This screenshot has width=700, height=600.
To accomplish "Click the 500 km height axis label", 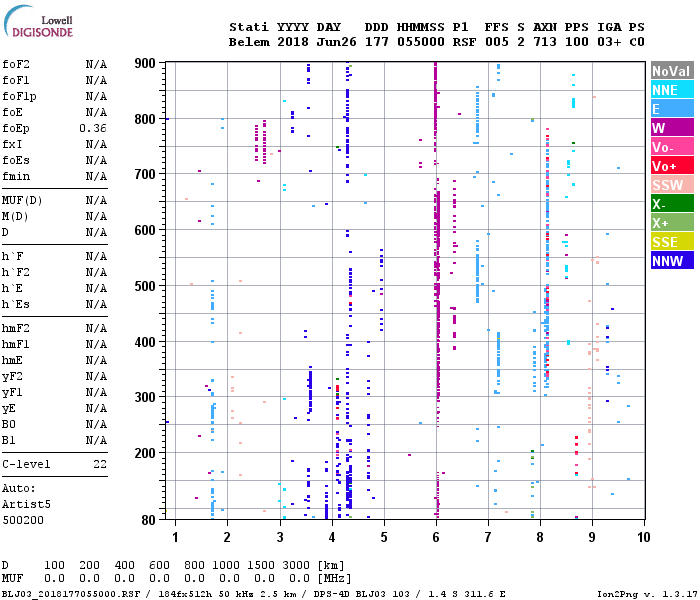I will [x=145, y=286].
